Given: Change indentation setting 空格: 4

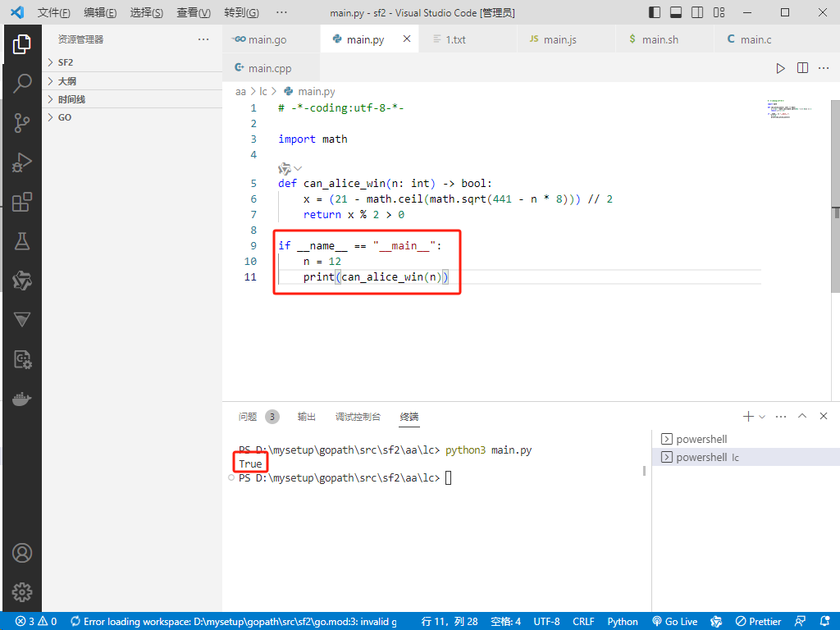Looking at the screenshot, I should click(x=505, y=622).
